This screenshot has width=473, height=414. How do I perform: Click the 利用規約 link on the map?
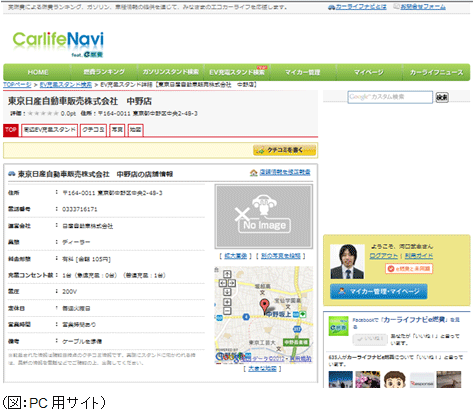tap(300, 359)
